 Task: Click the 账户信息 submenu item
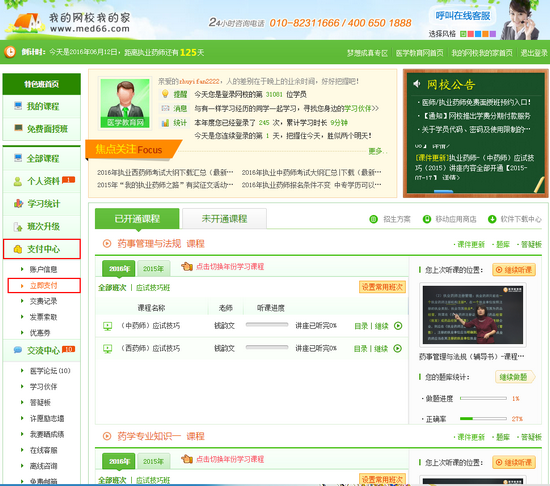pyautogui.click(x=43, y=269)
